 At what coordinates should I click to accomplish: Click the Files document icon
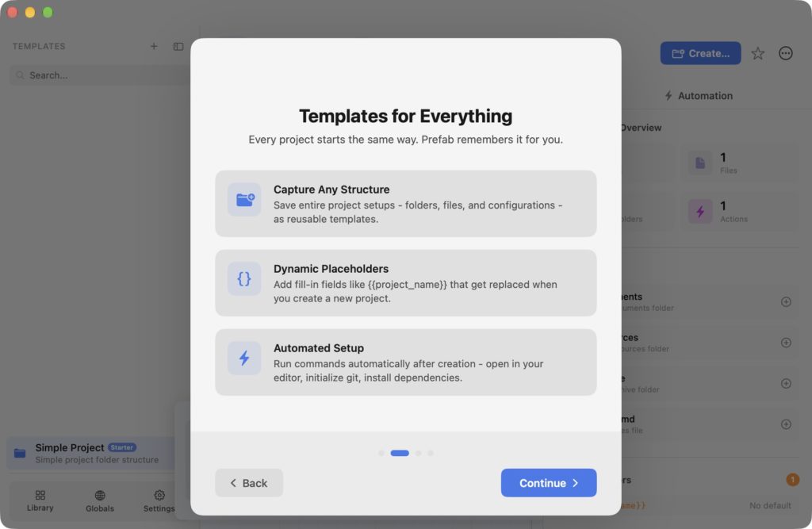700,163
